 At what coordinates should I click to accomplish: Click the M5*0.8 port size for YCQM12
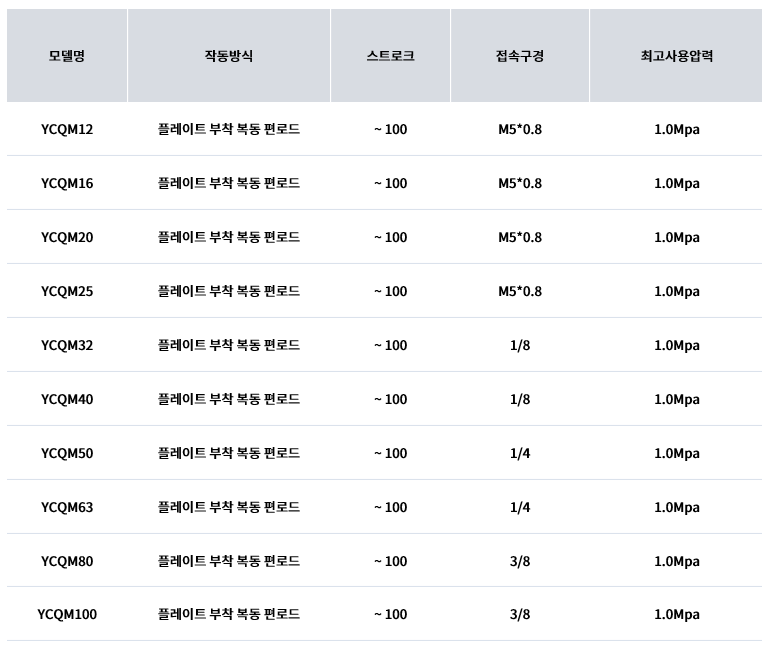pyautogui.click(x=520, y=129)
